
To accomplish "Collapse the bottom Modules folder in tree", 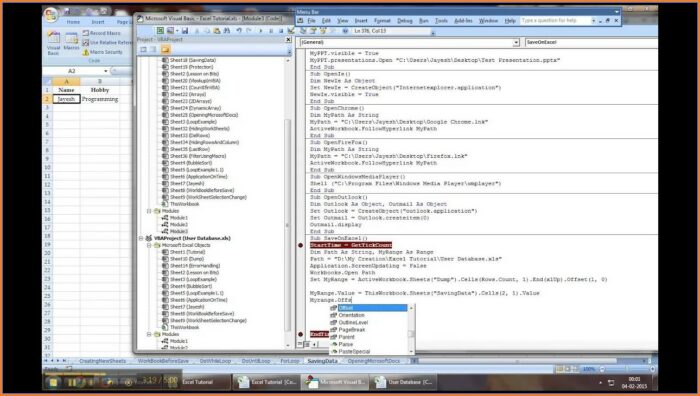I will click(x=149, y=334).
